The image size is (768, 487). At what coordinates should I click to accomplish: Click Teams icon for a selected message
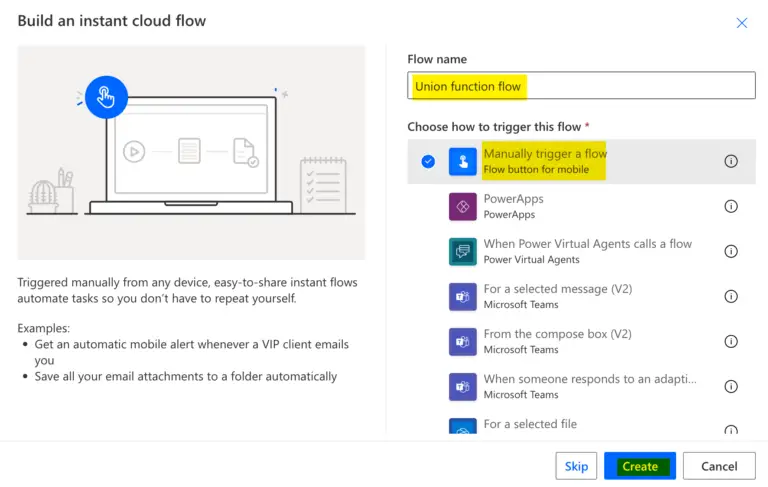(463, 296)
